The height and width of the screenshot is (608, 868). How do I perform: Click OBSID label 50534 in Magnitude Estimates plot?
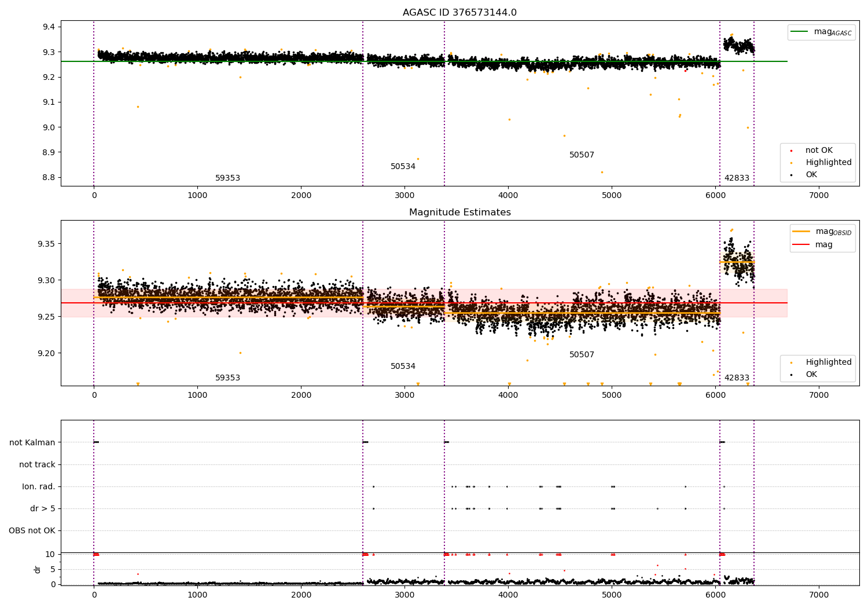coord(403,367)
